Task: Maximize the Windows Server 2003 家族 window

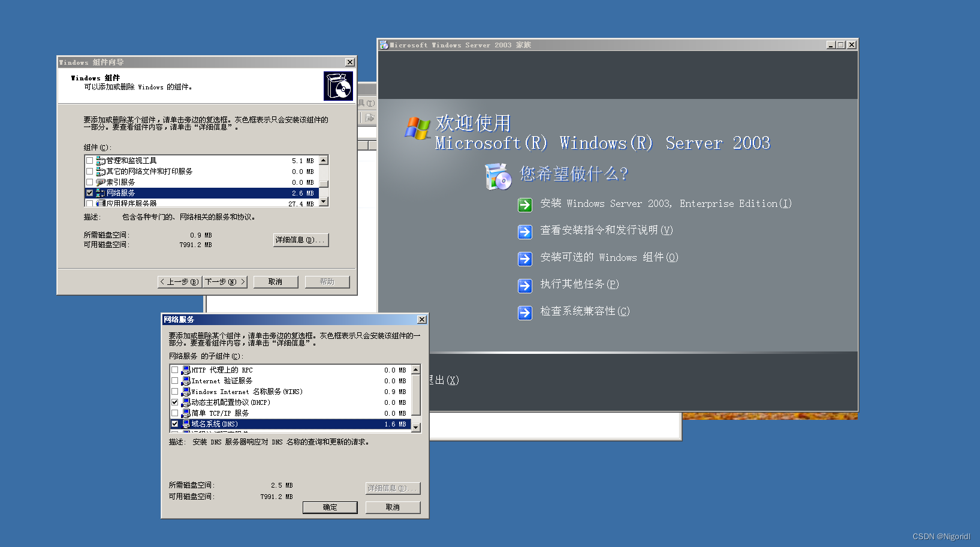Action: coord(840,45)
